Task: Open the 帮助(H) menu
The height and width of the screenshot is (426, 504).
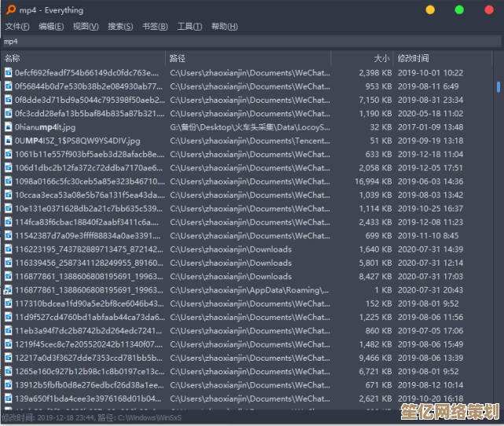Action: point(225,27)
